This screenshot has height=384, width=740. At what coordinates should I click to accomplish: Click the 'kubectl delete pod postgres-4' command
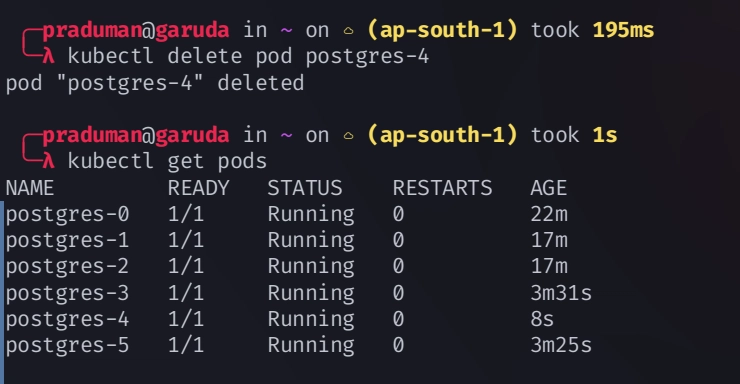click(248, 57)
